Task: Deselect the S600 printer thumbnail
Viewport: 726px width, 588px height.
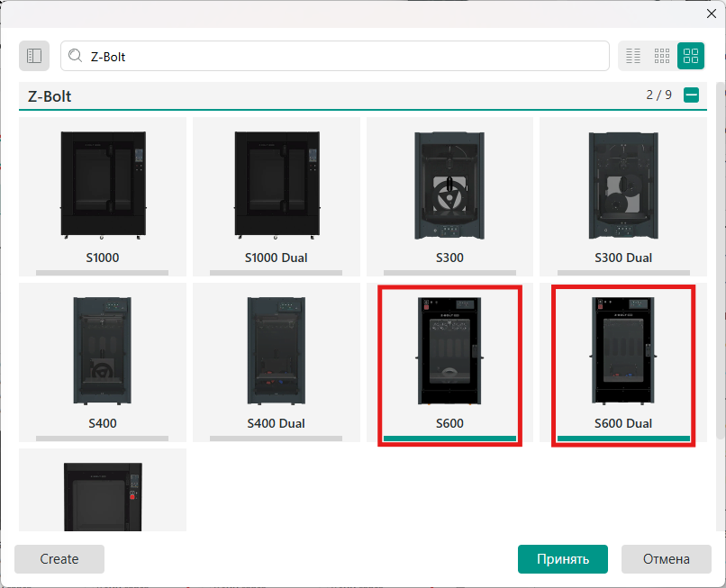Action: (x=449, y=350)
